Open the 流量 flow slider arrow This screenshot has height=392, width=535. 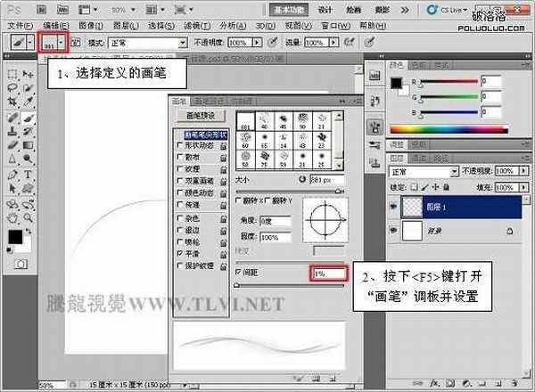pyautogui.click(x=333, y=42)
